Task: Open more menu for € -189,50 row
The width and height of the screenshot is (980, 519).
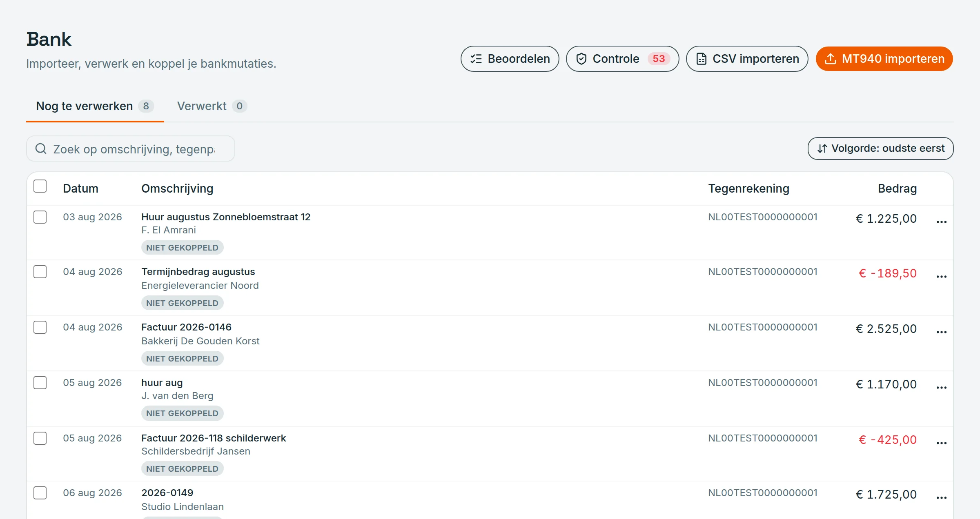Action: 942,277
